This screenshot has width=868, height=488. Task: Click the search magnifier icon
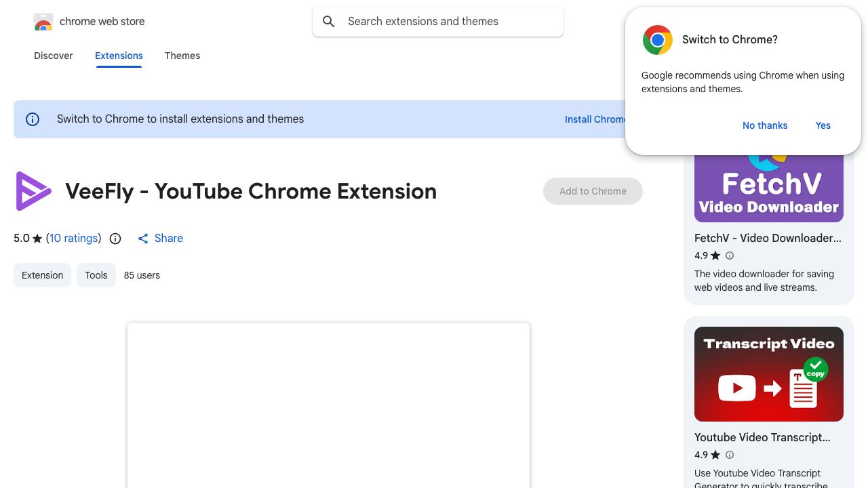click(x=329, y=22)
